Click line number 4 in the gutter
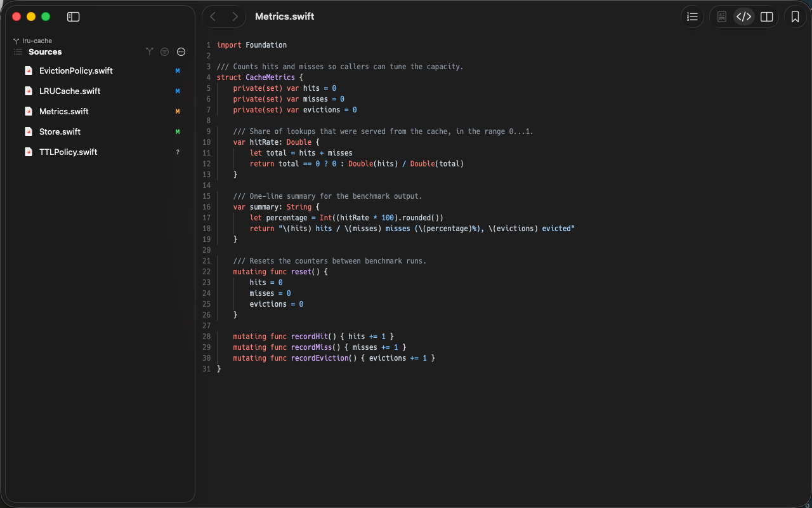This screenshot has width=812, height=508. coord(208,77)
